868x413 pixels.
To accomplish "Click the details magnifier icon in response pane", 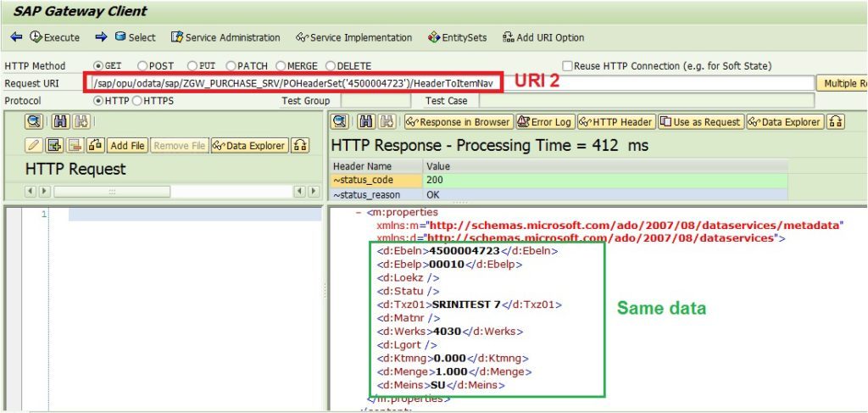I will [x=341, y=122].
